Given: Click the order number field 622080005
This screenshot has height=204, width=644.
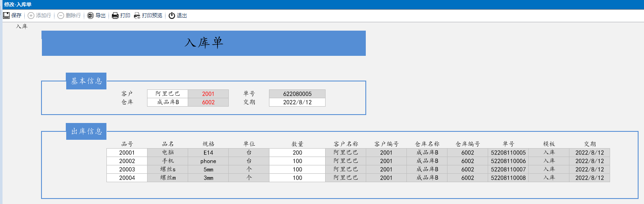Looking at the screenshot, I should [297, 94].
